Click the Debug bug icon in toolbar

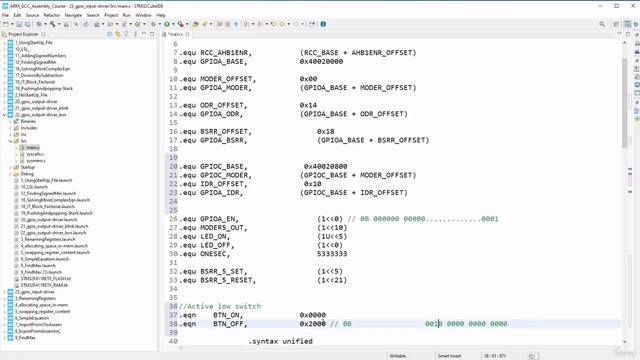click(153, 24)
